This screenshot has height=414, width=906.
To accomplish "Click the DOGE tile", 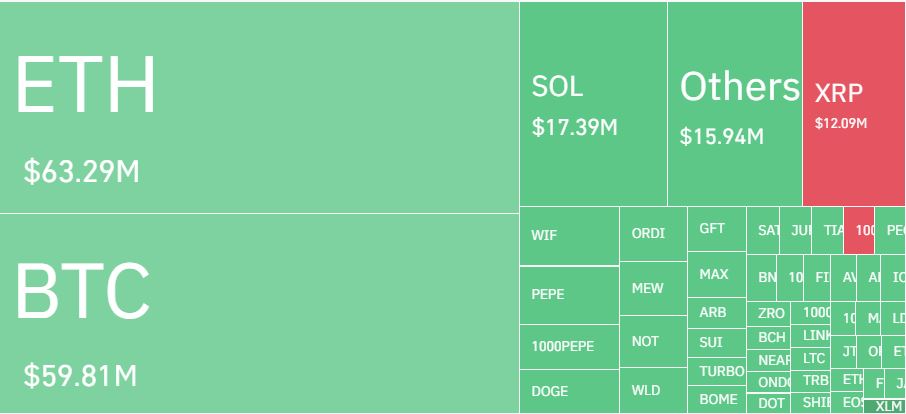I will (x=569, y=391).
